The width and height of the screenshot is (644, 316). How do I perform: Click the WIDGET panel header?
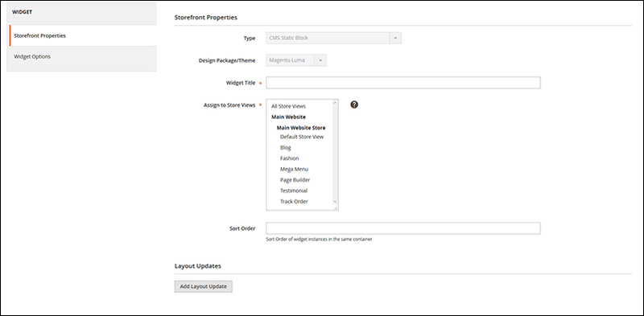82,12
